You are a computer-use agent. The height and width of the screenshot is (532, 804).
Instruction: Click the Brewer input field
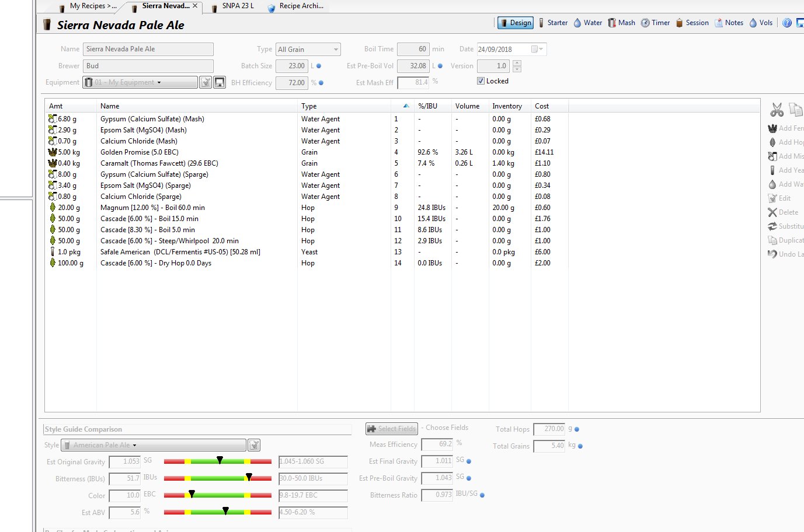point(148,66)
